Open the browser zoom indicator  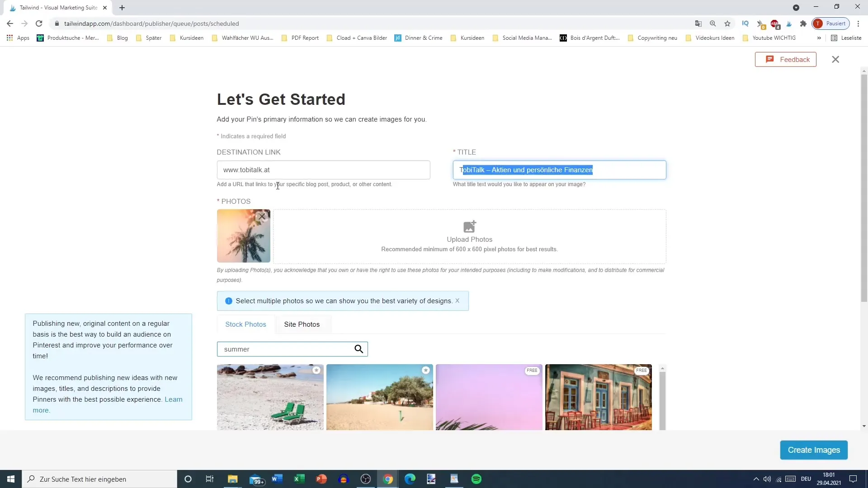click(713, 23)
